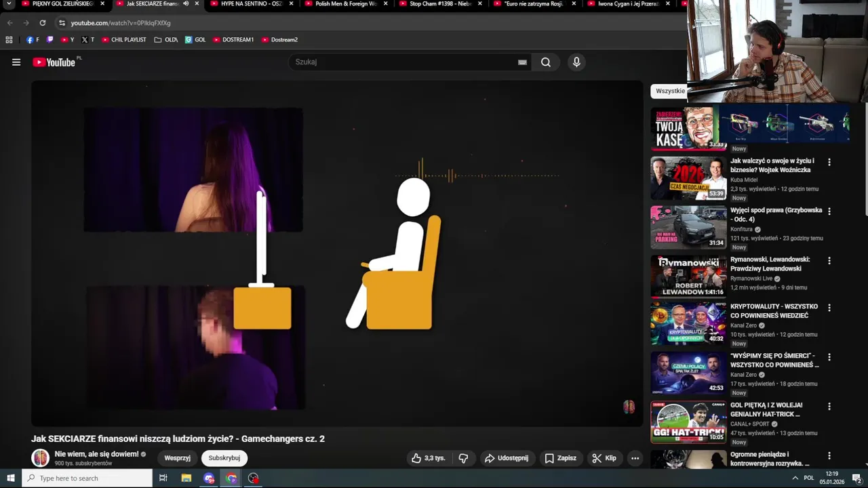The image size is (868, 488).
Task: Click the youtube.com address bar URL
Action: pyautogui.click(x=121, y=23)
